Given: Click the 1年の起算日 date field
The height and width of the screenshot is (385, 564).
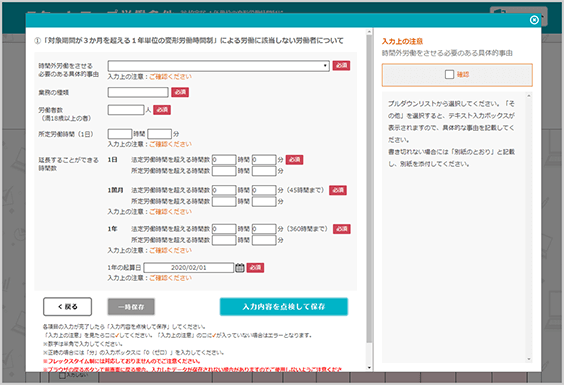Looking at the screenshot, I should point(189,268).
